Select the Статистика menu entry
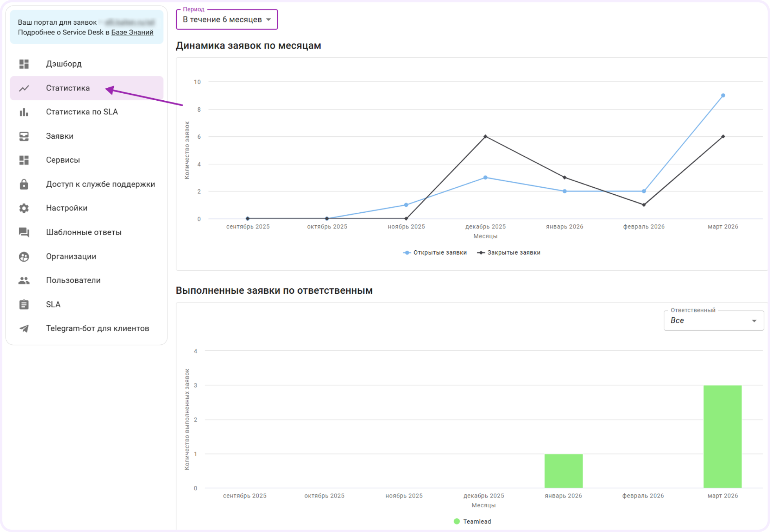Viewport: 770px width, 532px height. [68, 88]
